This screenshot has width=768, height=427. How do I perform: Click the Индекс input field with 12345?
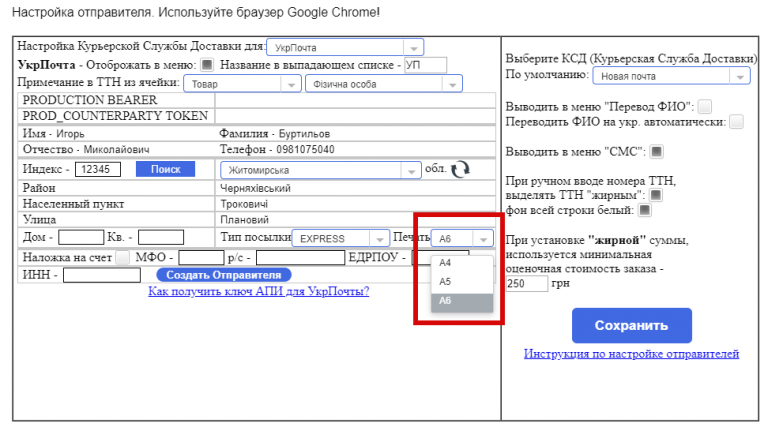[x=98, y=170]
